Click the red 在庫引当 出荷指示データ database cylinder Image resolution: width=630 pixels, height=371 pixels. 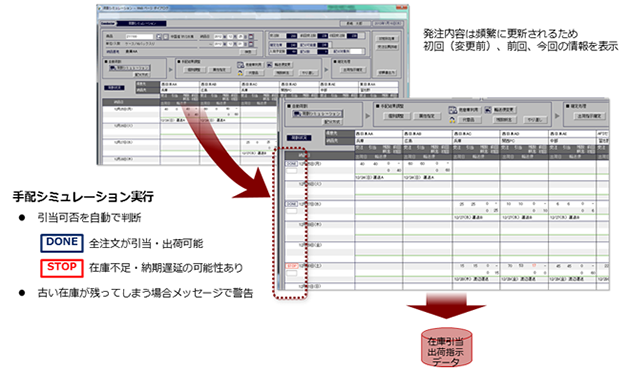[x=446, y=347]
